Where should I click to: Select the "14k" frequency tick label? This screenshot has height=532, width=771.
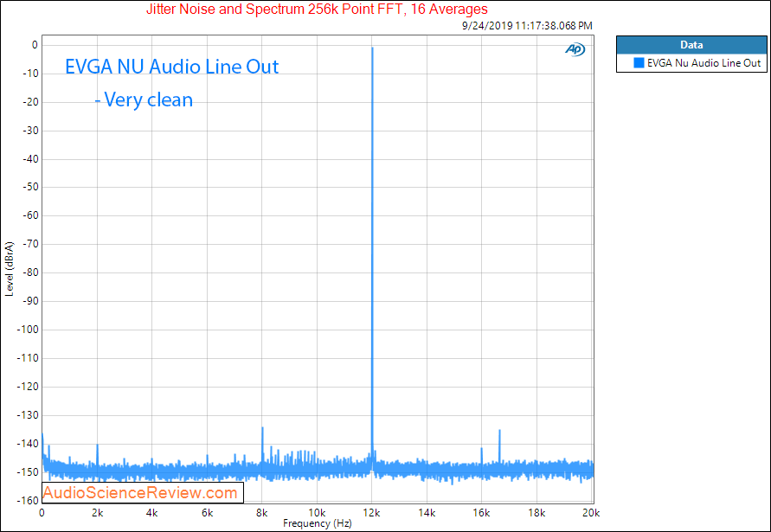(x=427, y=513)
